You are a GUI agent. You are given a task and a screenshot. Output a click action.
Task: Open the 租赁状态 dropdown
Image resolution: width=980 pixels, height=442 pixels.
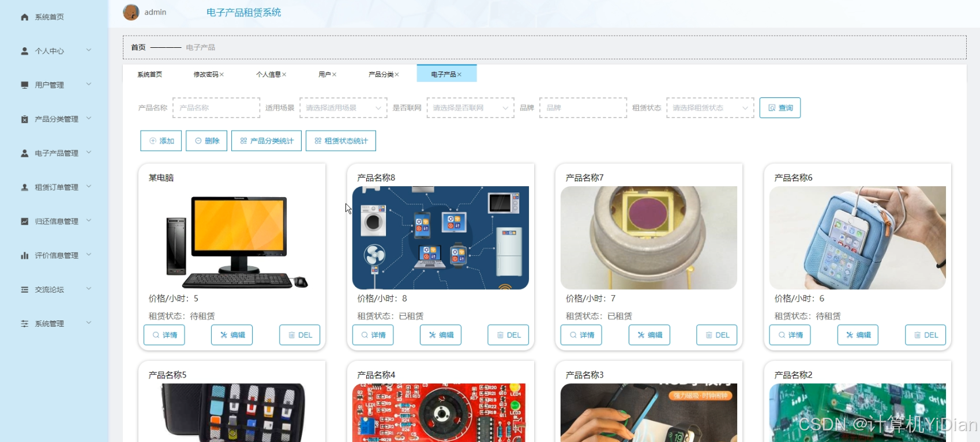coord(710,108)
